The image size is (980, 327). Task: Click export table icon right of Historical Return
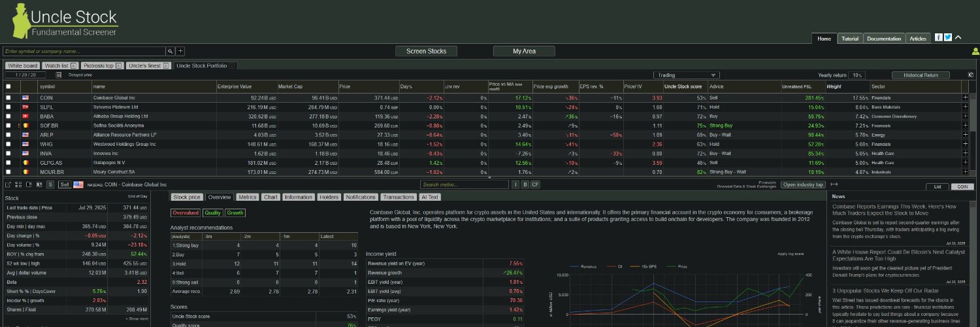tap(971, 75)
